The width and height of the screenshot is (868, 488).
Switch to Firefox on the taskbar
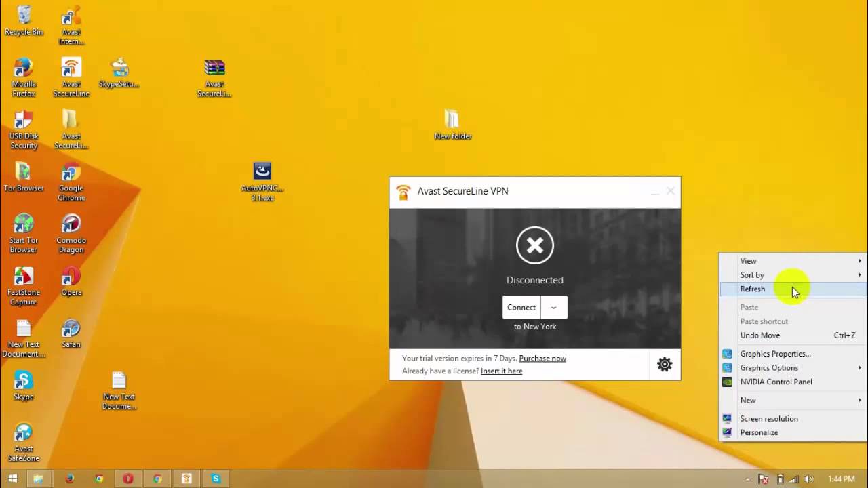pos(69,479)
